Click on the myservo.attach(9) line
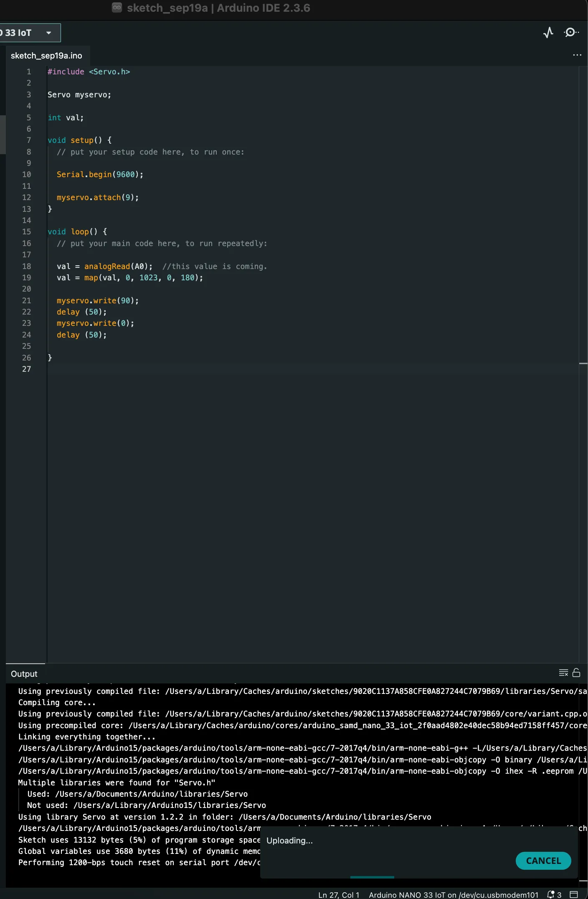The width and height of the screenshot is (588, 899). pos(97,197)
